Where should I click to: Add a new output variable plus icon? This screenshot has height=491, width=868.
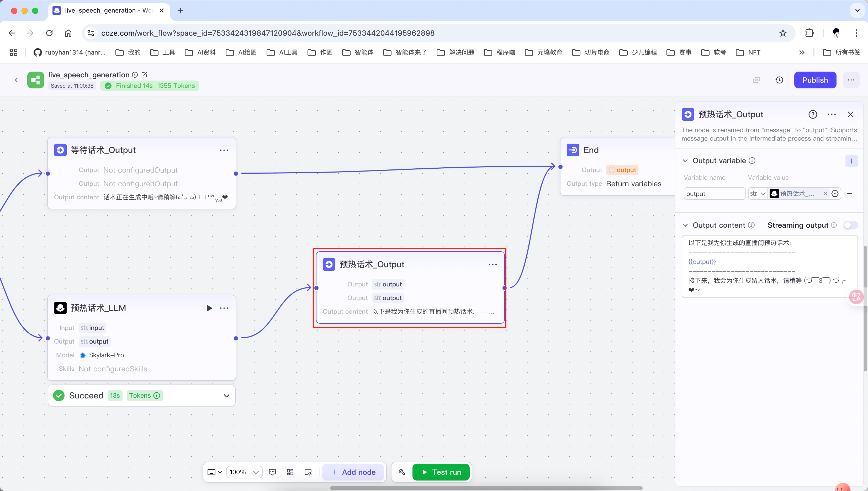coord(851,161)
